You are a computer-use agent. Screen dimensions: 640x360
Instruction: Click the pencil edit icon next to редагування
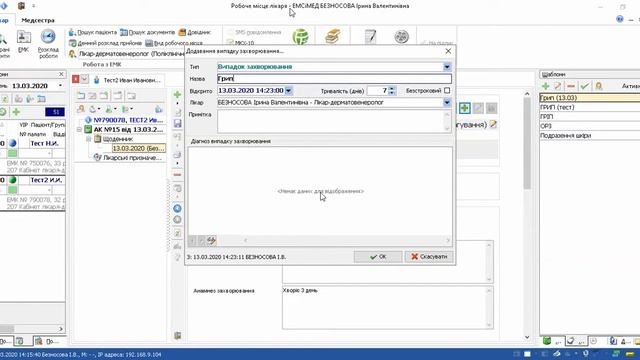point(493,124)
